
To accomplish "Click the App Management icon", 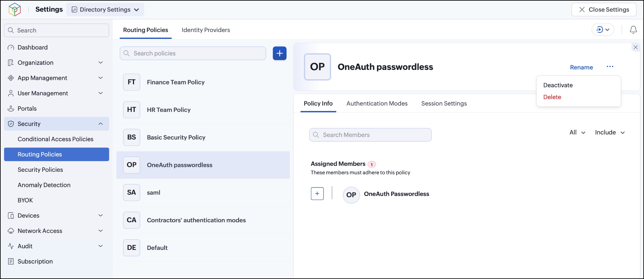I will [x=11, y=78].
